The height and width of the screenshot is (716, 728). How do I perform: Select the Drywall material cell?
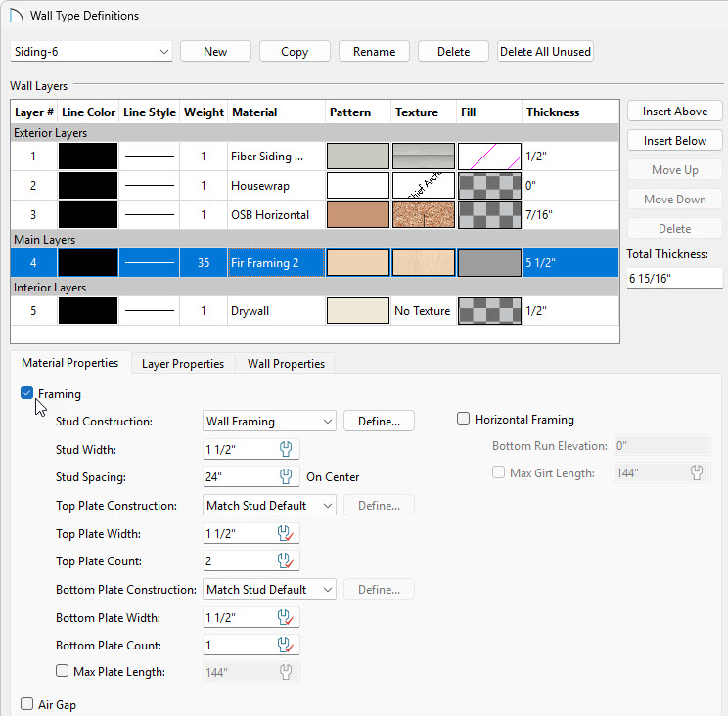276,310
